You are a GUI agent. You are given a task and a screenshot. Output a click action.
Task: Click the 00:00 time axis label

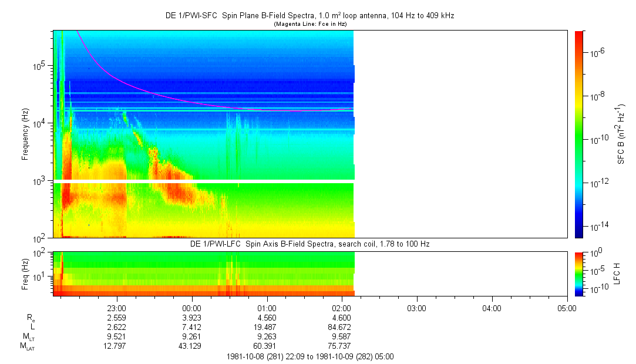pyautogui.click(x=191, y=308)
